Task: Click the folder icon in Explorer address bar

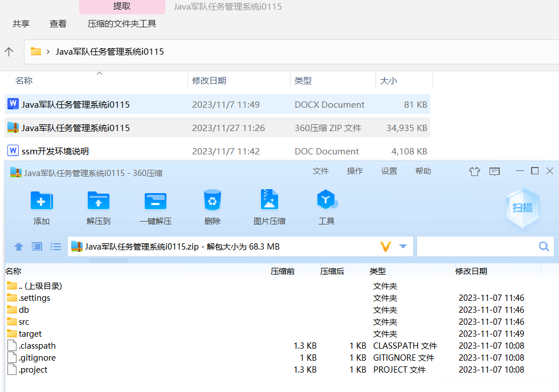Action: click(36, 52)
